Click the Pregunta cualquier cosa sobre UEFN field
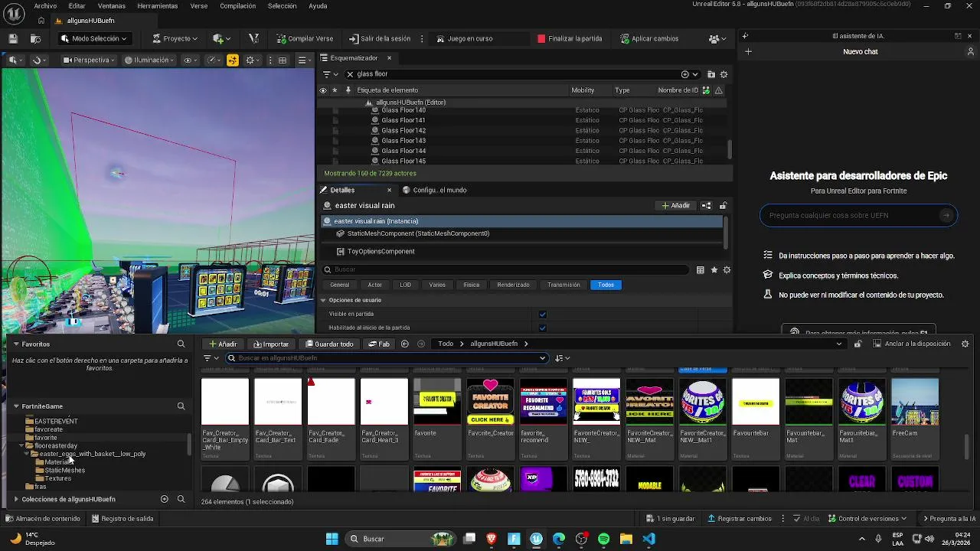Viewport: 980px width, 551px height. tap(857, 215)
